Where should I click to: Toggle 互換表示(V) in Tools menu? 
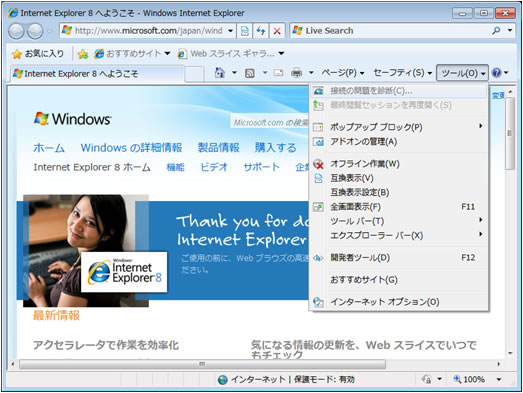399,178
